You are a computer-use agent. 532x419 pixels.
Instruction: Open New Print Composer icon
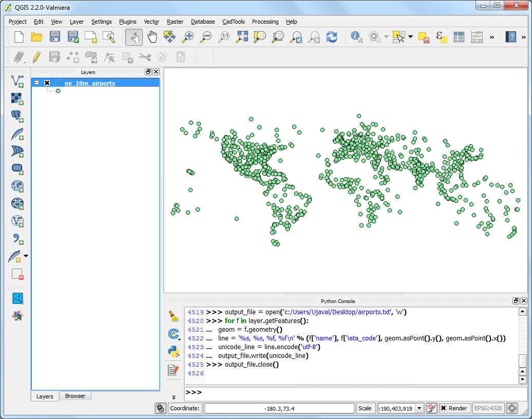(x=91, y=36)
